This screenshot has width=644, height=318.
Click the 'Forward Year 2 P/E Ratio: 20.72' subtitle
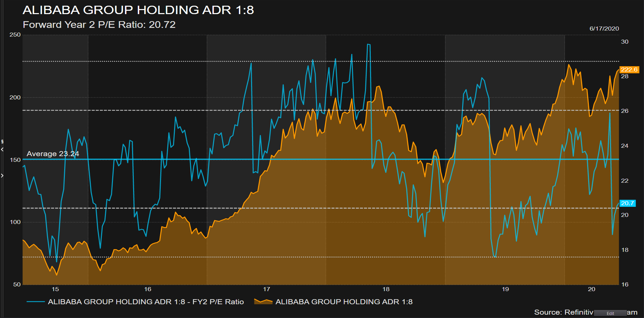point(99,25)
